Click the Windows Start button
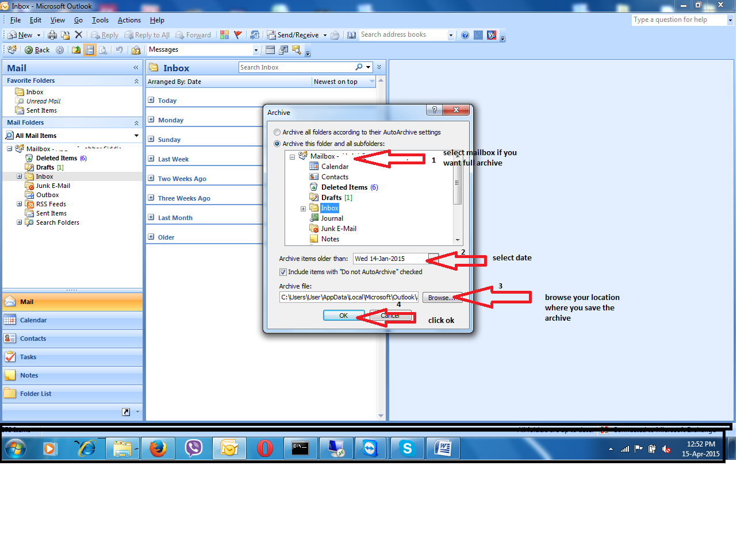Image resolution: width=756 pixels, height=554 pixels. click(x=16, y=448)
